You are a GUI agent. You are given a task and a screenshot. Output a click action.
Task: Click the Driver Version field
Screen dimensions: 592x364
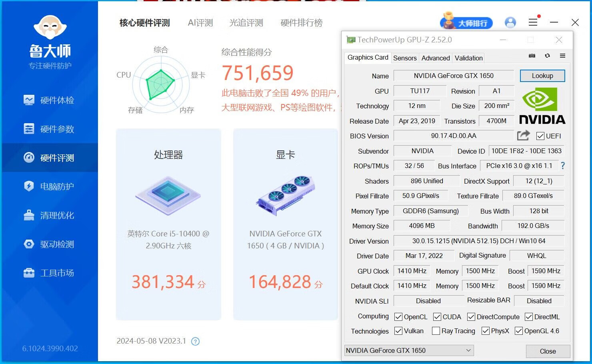click(479, 241)
